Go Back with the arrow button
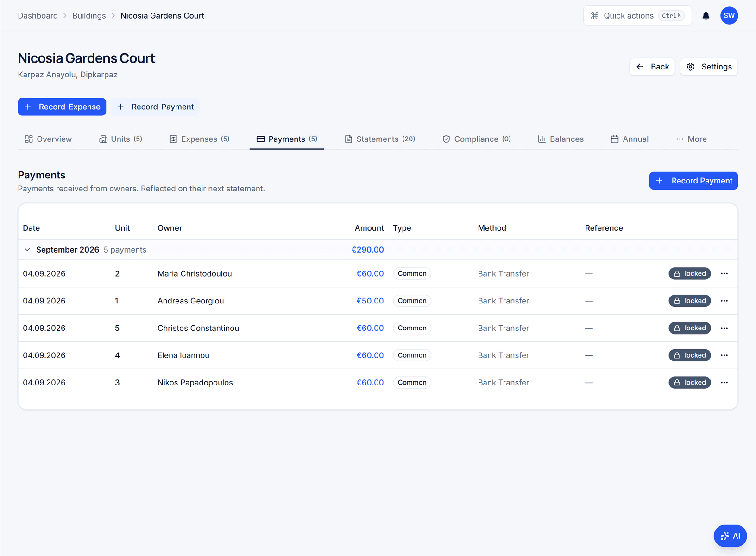 [652, 67]
